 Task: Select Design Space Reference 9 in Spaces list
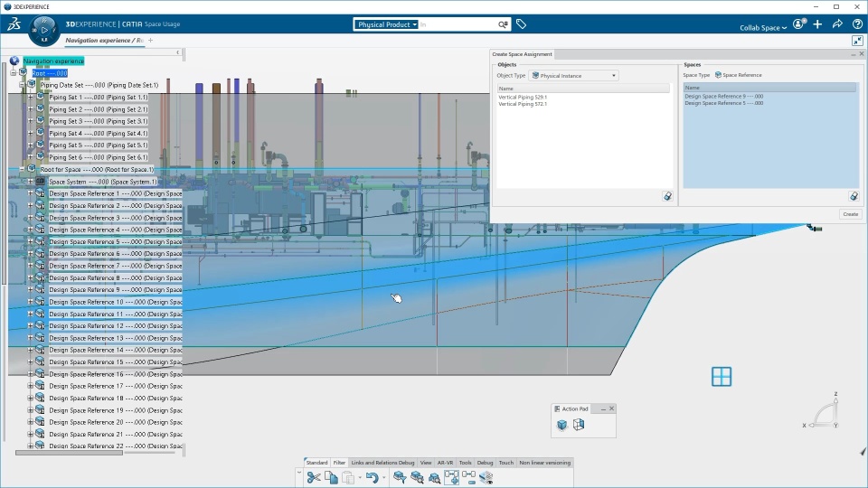point(723,97)
